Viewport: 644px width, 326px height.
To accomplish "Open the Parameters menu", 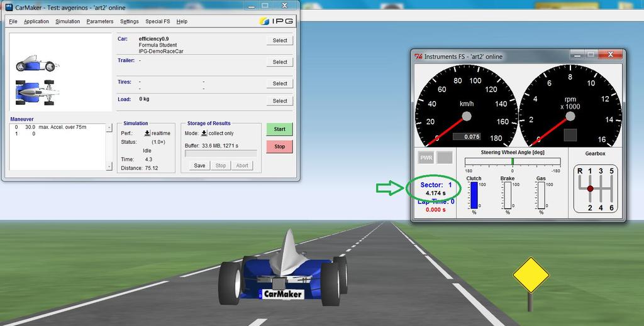I will [x=100, y=21].
